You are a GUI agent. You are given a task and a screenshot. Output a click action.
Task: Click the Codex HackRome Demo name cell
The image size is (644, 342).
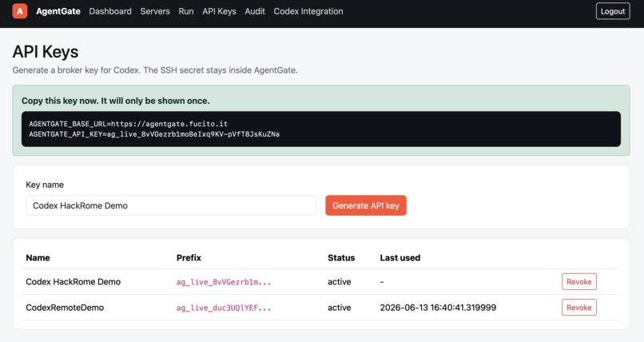[x=73, y=281]
